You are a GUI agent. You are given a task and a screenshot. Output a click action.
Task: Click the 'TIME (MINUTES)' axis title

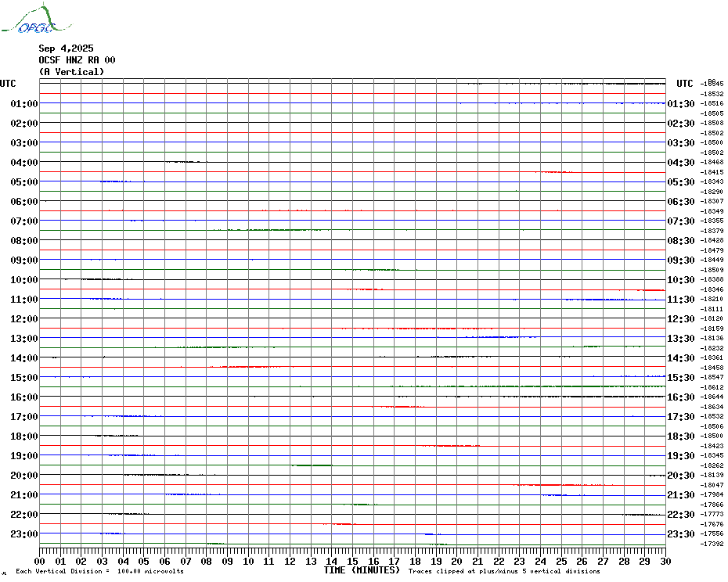[x=362, y=570]
